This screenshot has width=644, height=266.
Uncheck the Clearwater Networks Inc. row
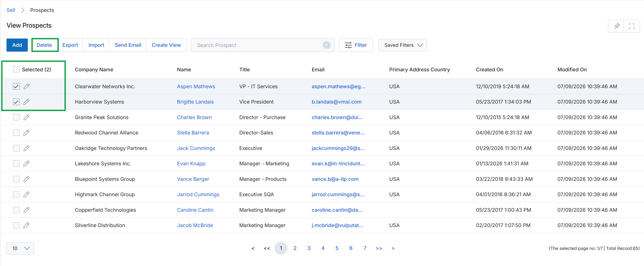tap(16, 86)
